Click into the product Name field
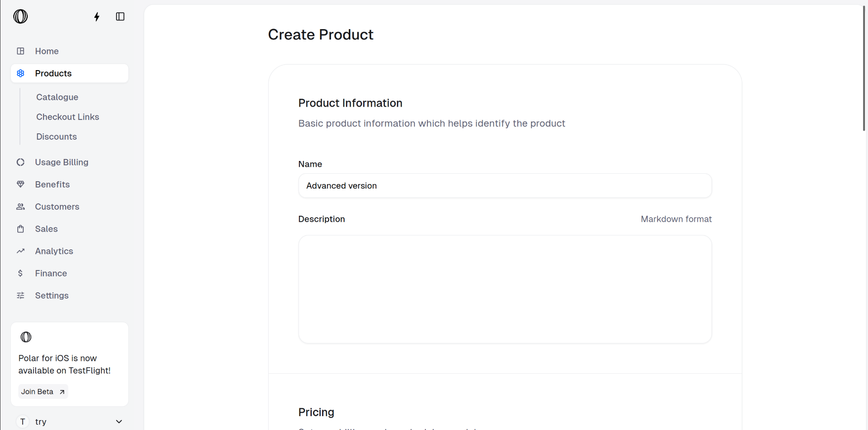The height and width of the screenshot is (430, 868). click(504, 186)
